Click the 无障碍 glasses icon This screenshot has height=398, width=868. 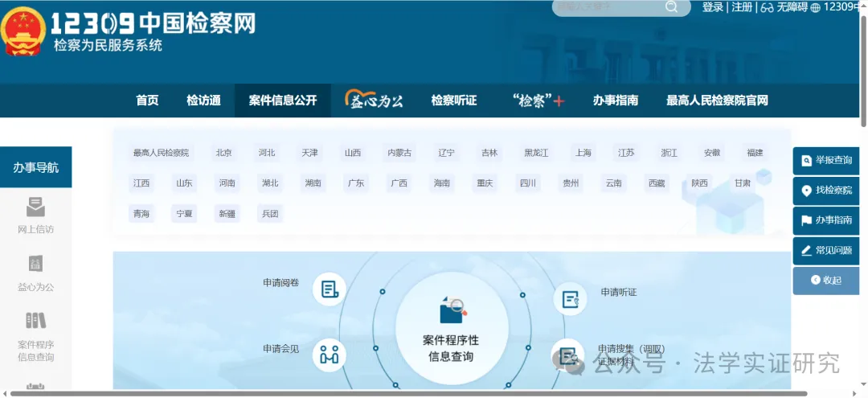click(768, 7)
